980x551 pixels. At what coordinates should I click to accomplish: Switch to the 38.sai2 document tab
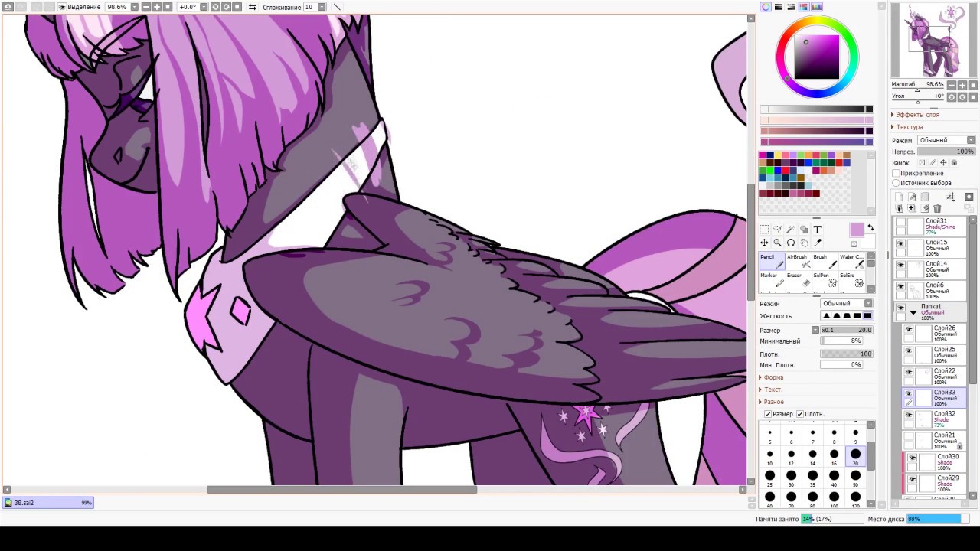47,503
